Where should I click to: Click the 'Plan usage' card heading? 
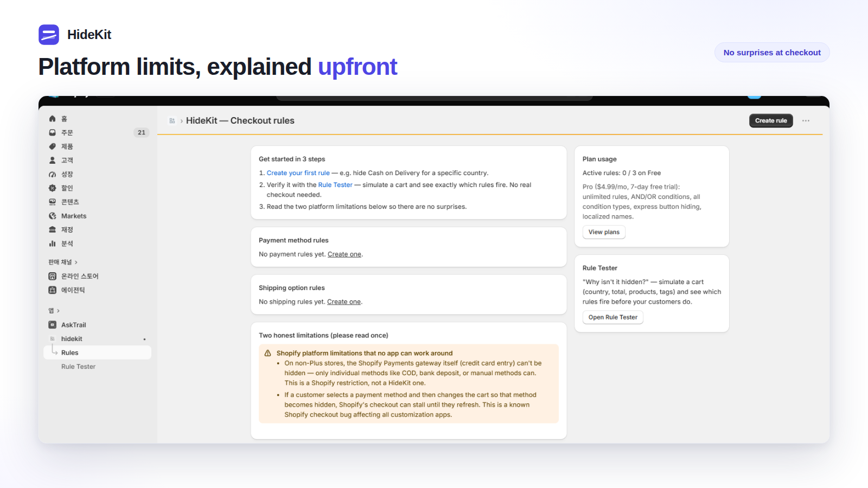(599, 159)
